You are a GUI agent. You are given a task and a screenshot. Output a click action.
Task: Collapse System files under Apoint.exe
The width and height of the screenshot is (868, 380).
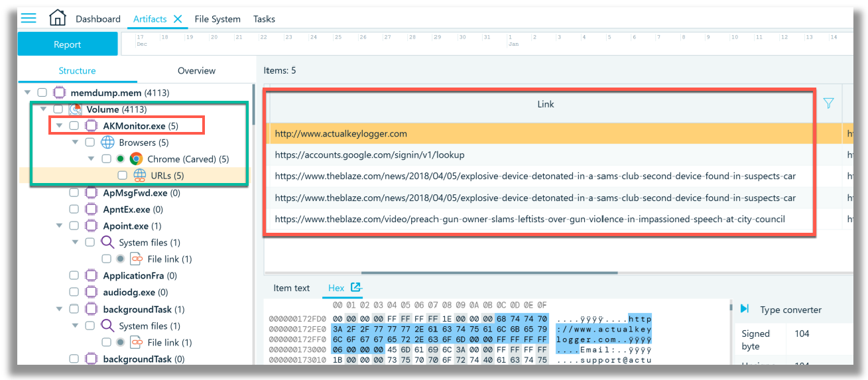[x=75, y=243]
